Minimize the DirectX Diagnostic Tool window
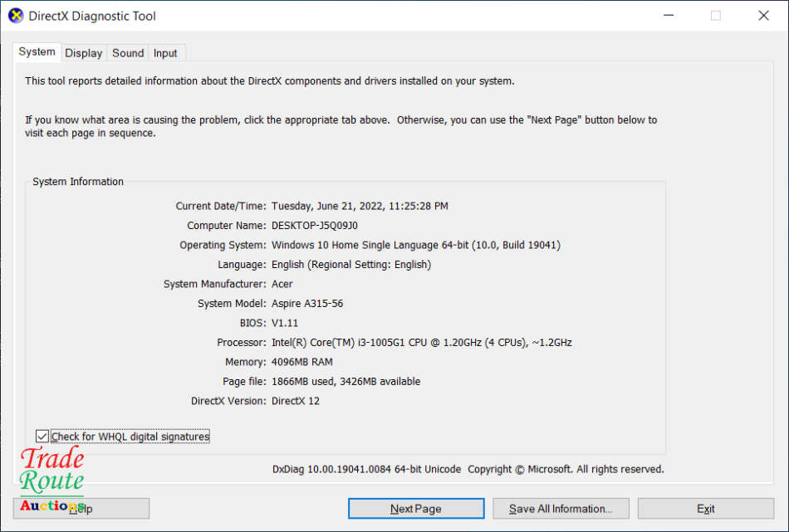The image size is (789, 532). coord(668,15)
